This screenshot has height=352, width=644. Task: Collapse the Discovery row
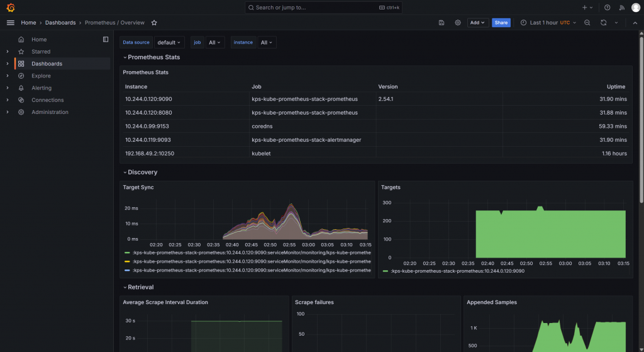tap(140, 173)
